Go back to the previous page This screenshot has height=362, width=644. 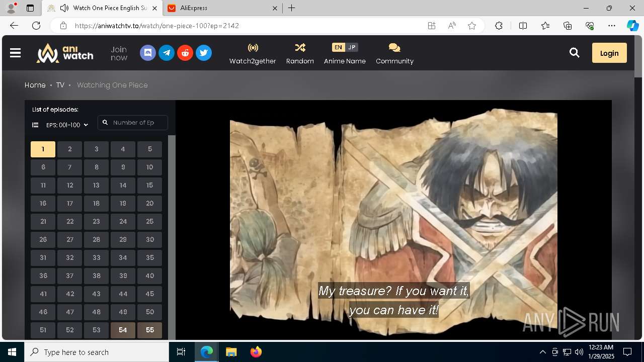(14, 26)
